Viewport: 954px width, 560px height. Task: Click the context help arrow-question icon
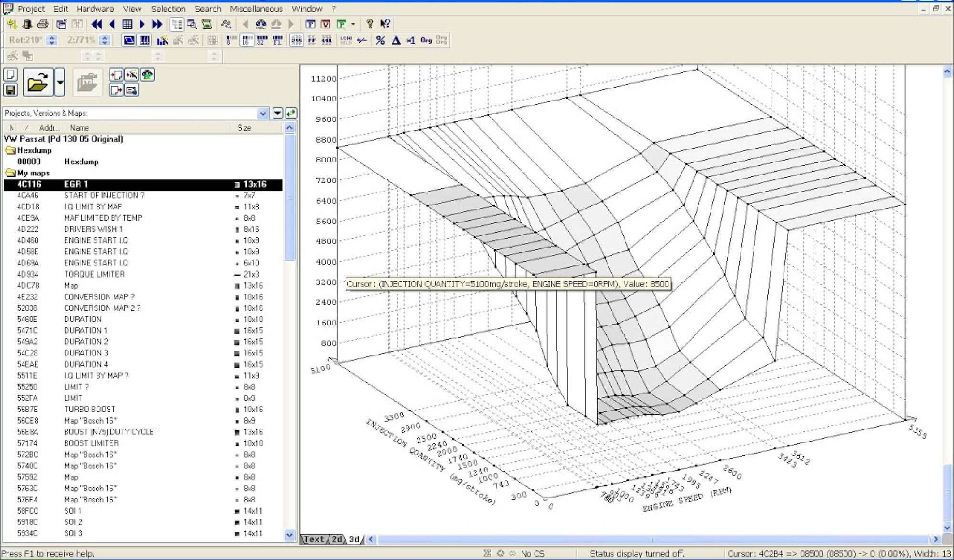[x=385, y=24]
